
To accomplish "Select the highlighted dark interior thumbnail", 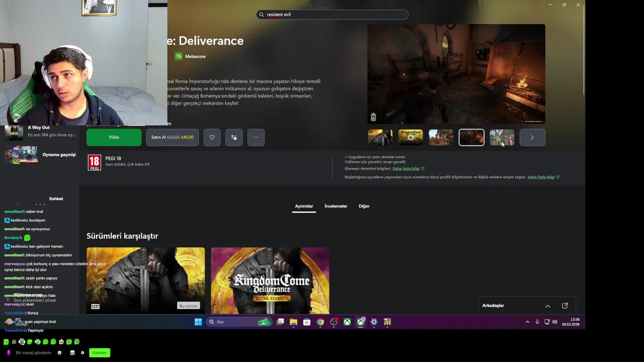I will pos(471,137).
